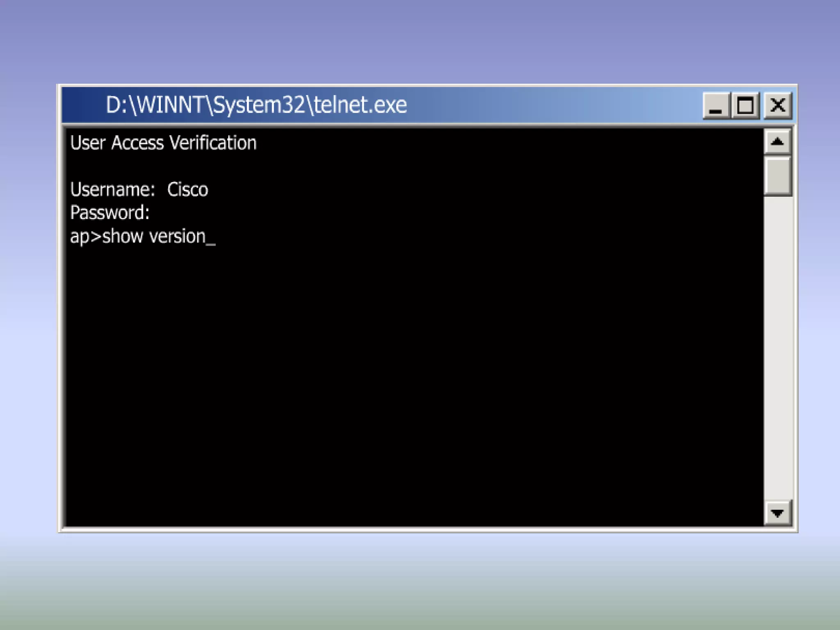Click the title bar path text D:\WINNT\System32\telnet.exe
The width and height of the screenshot is (840, 630).
[x=256, y=105]
